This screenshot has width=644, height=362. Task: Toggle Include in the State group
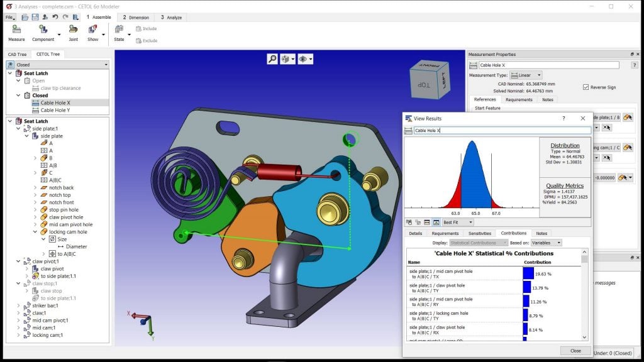(146, 28)
